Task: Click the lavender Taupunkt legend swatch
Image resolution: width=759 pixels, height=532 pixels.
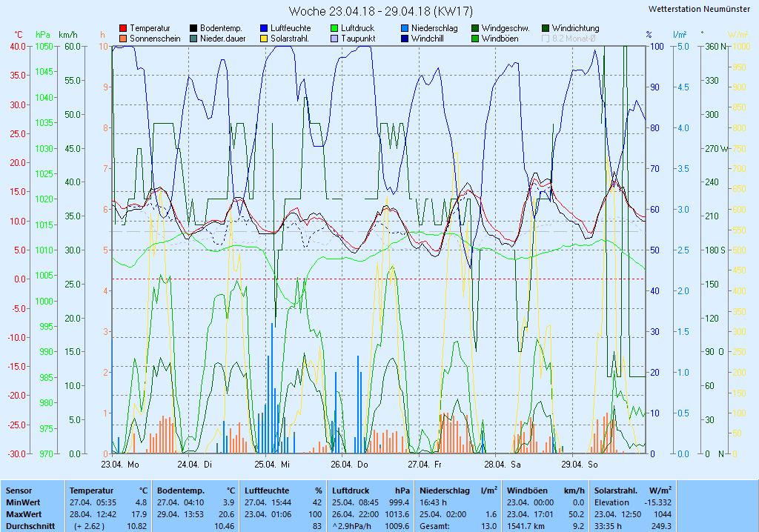Action: click(334, 39)
